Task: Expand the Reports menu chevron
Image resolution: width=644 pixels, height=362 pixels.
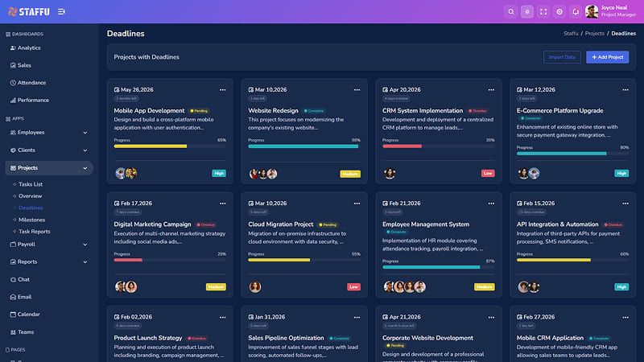Action: pyautogui.click(x=85, y=262)
